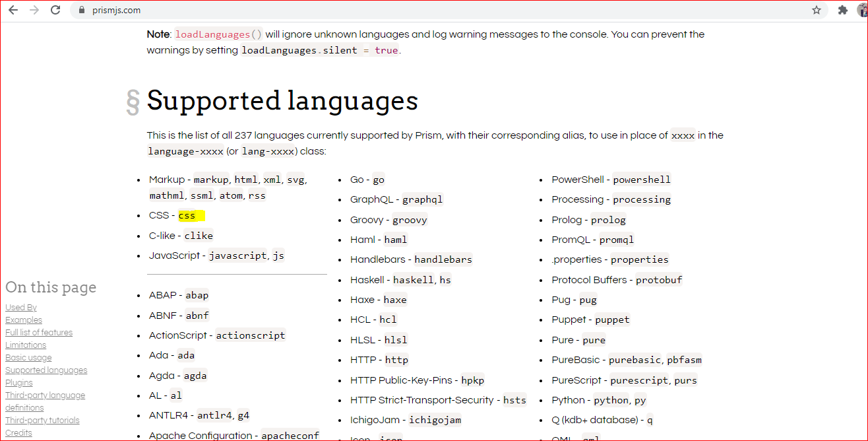Open the profile avatar in toolbar
868x441 pixels.
point(862,10)
